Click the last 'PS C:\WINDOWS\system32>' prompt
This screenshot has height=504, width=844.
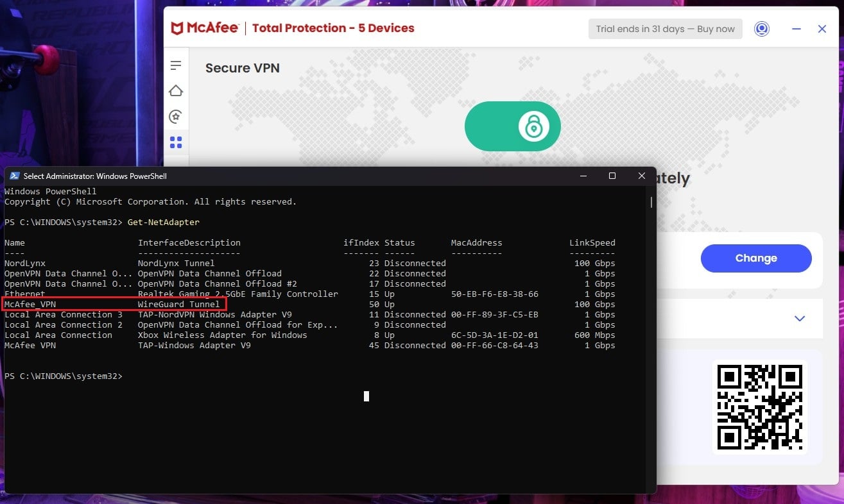tap(64, 376)
